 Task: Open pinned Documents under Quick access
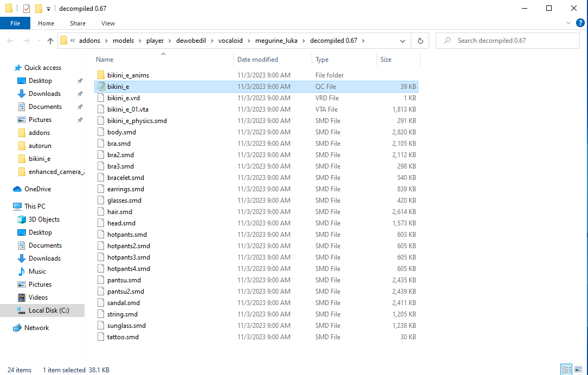[x=45, y=107]
